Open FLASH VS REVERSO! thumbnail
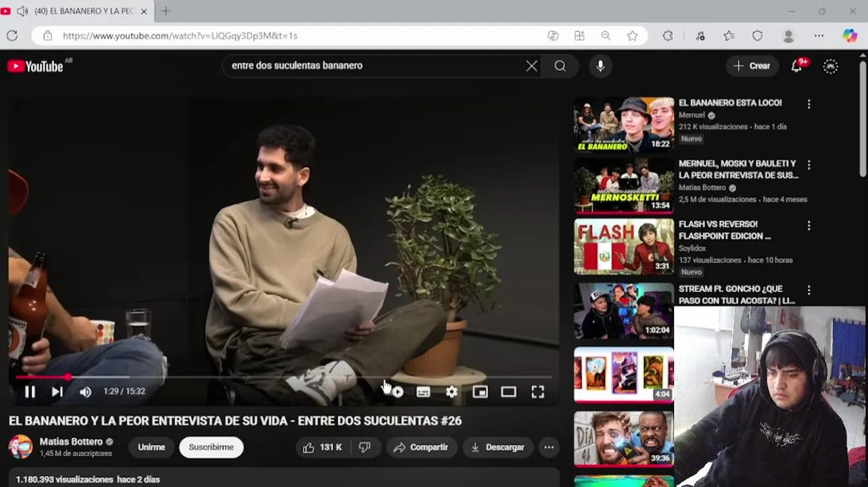Screen dimensions: 868x487 tap(624, 246)
